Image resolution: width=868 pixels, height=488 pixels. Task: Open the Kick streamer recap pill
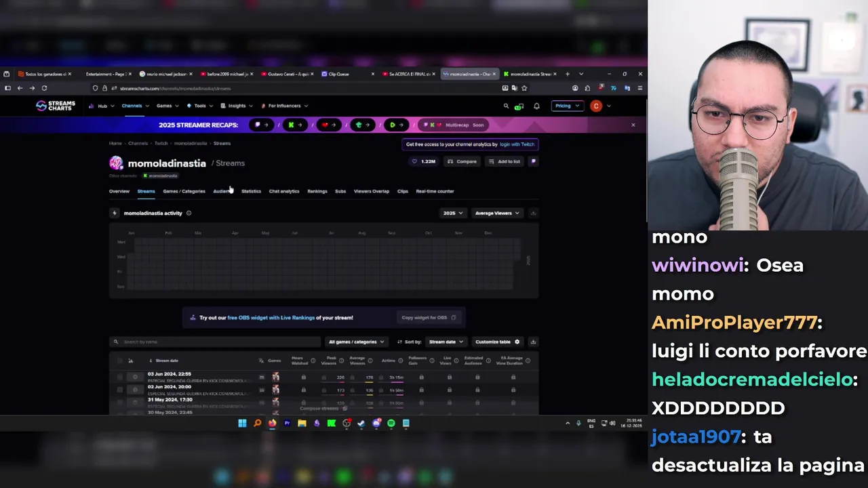coord(295,125)
